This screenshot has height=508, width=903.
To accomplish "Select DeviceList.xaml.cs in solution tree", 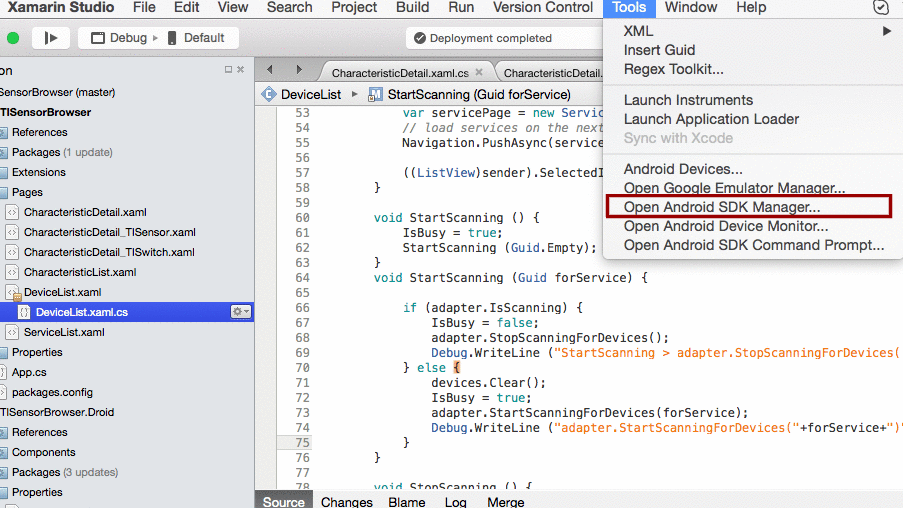I will pyautogui.click(x=82, y=312).
